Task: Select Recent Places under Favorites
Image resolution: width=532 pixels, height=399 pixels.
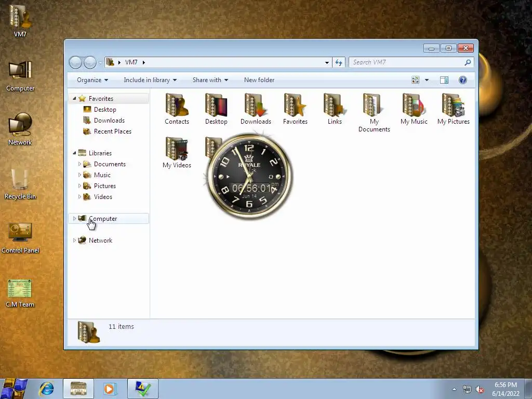Action: pos(107,131)
